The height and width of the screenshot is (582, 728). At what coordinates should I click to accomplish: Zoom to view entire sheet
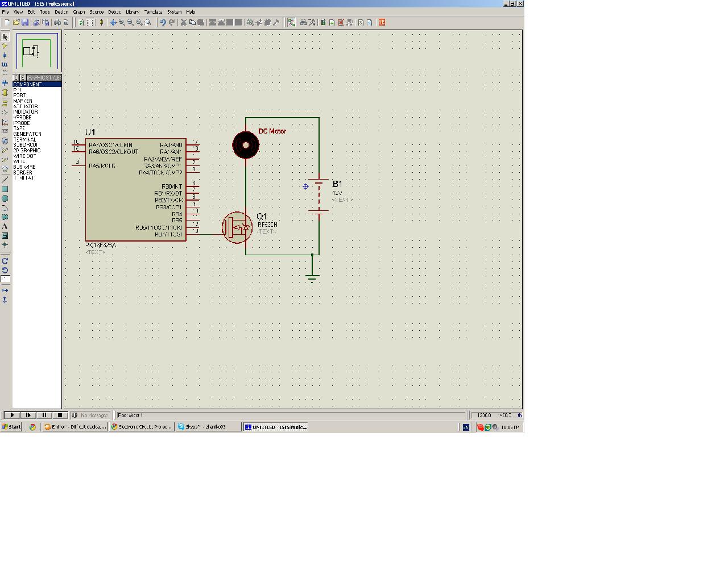(139, 22)
